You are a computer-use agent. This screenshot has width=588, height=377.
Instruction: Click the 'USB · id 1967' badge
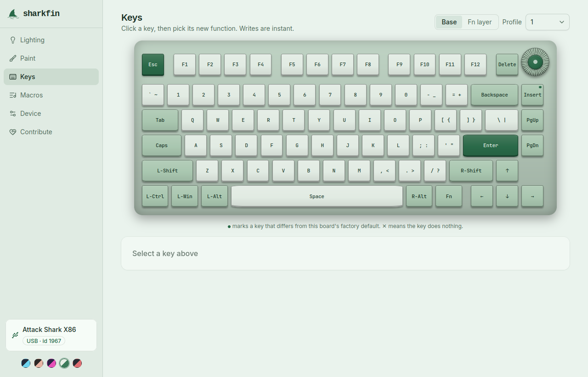44,341
